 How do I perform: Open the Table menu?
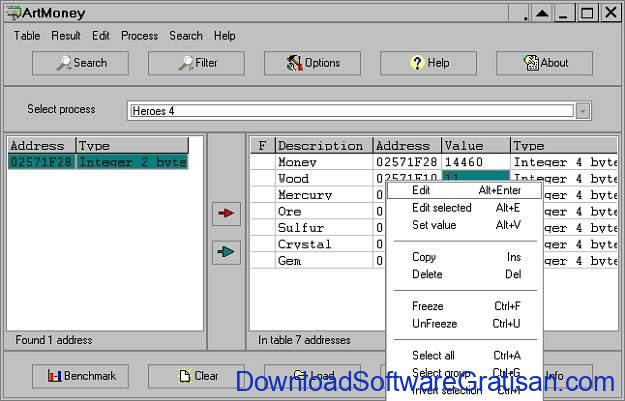(27, 36)
